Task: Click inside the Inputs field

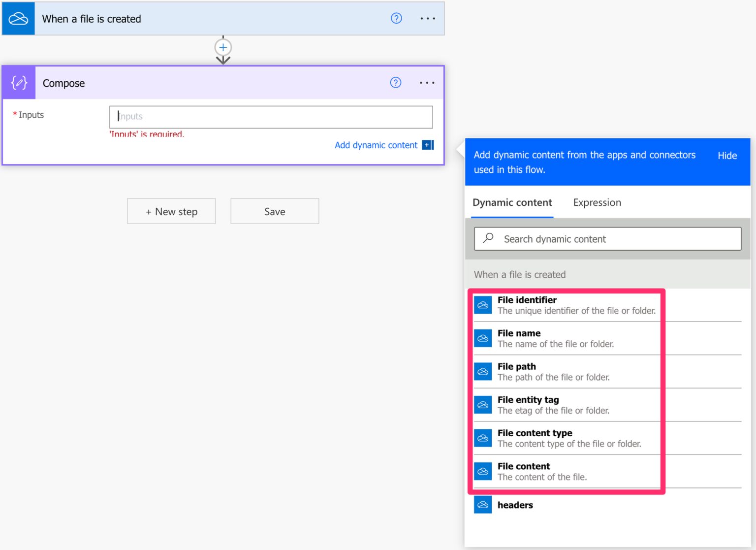Action: tap(270, 117)
